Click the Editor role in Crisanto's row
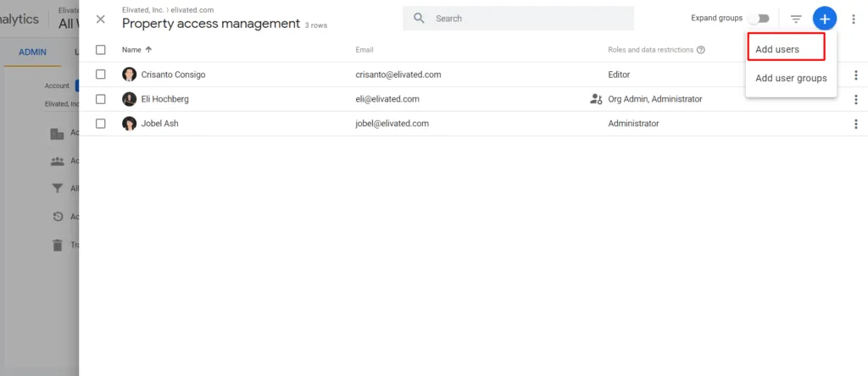Image resolution: width=868 pixels, height=376 pixels. pyautogui.click(x=619, y=75)
